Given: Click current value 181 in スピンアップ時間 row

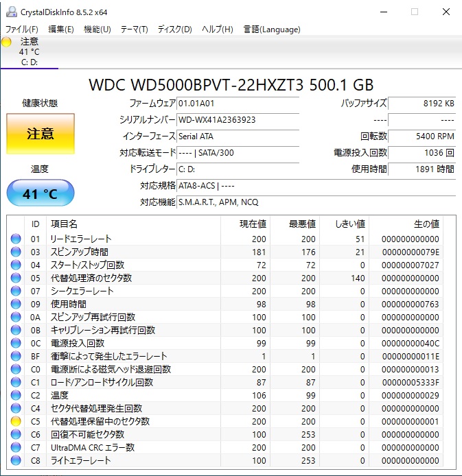Looking at the screenshot, I should (259, 252).
